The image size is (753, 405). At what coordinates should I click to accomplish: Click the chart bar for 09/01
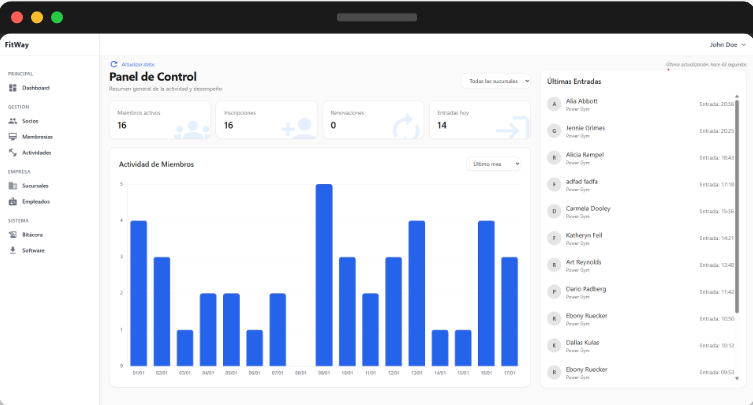coord(324,275)
